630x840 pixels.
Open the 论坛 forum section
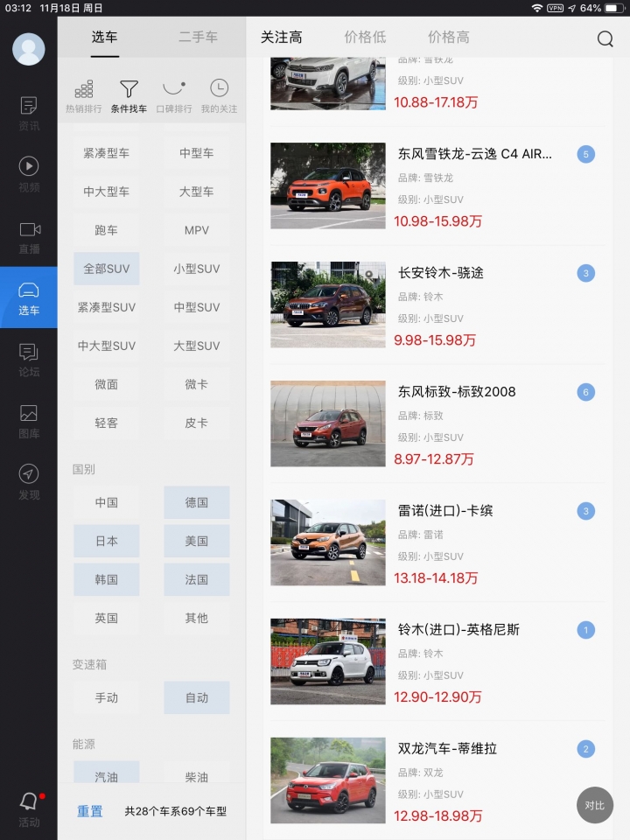point(28,360)
